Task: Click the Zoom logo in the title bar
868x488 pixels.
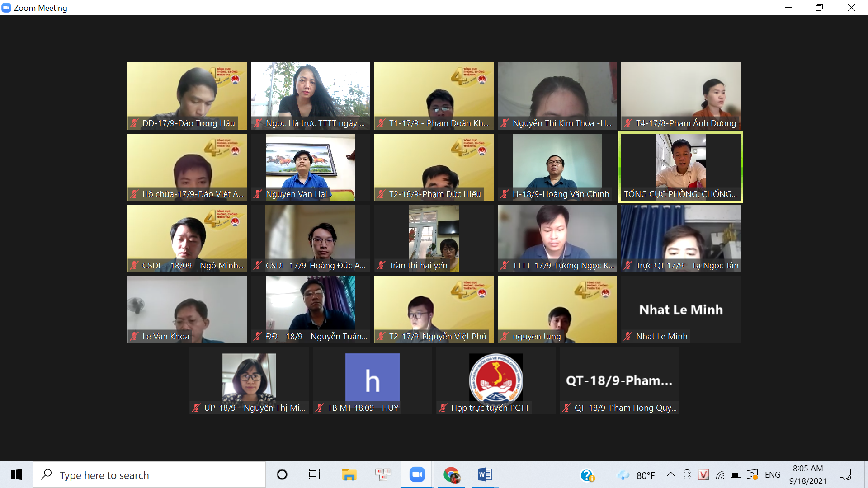Action: 6,8
